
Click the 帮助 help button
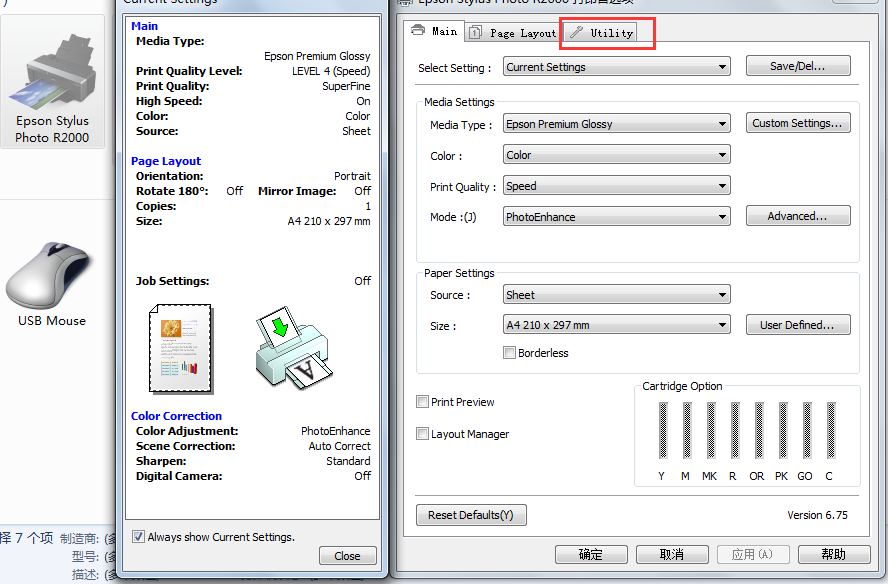(834, 555)
